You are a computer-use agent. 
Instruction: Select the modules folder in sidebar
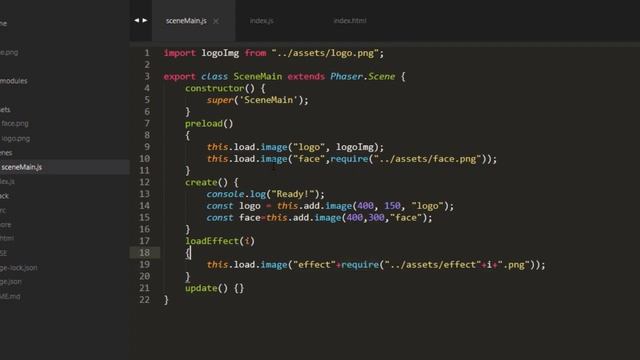click(13, 81)
